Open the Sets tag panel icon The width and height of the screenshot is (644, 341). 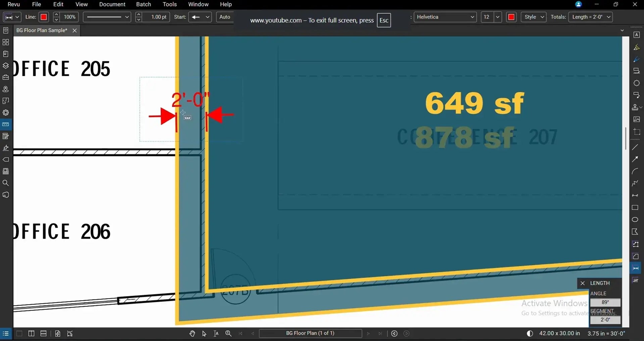click(6, 160)
